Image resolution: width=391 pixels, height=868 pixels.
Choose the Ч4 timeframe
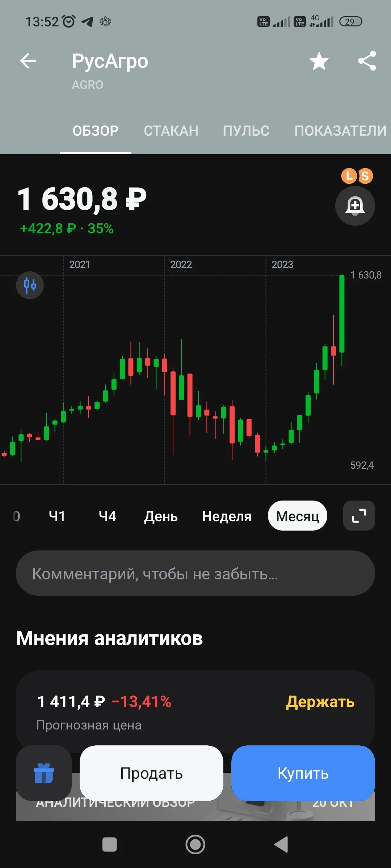click(x=108, y=516)
